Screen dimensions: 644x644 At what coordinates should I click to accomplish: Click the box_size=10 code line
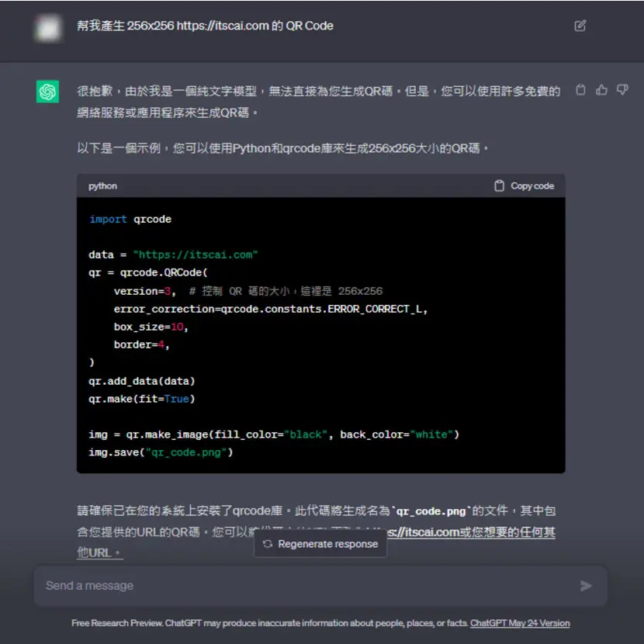(151, 327)
